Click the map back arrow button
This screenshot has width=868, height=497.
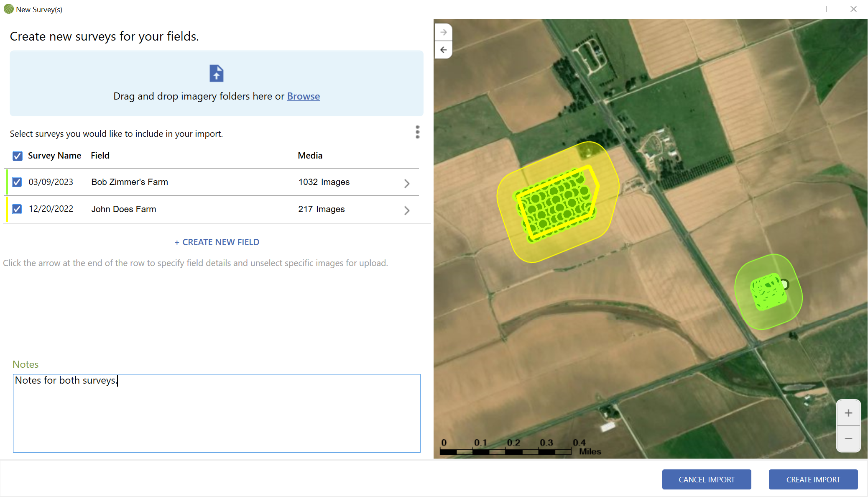(443, 50)
